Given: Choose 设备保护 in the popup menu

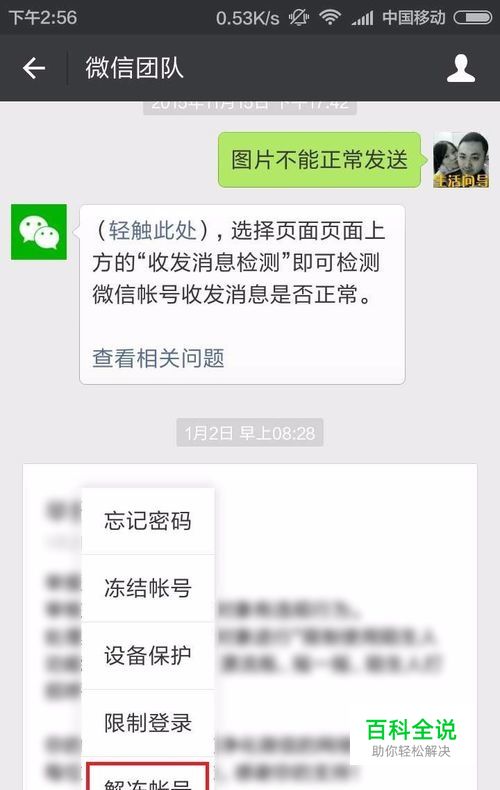Looking at the screenshot, I should point(148,655).
